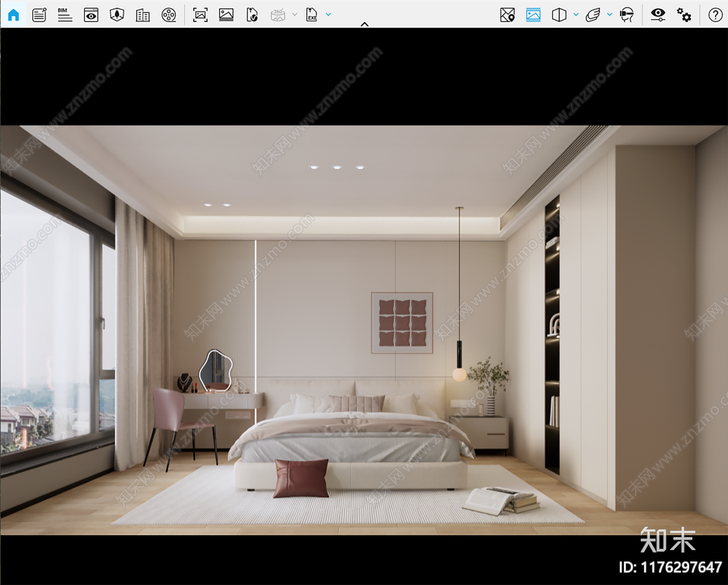Image resolution: width=728 pixels, height=585 pixels.
Task: Enable the VR Headset icon
Action: pos(627,15)
